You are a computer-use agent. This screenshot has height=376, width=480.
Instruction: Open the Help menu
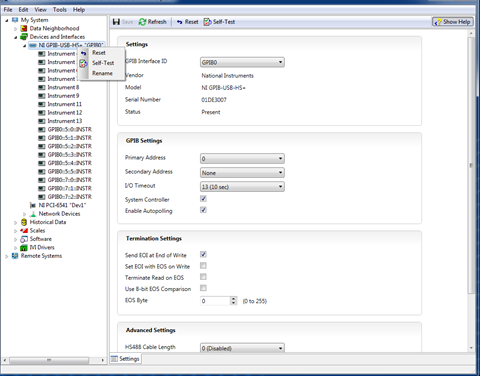pos(79,10)
